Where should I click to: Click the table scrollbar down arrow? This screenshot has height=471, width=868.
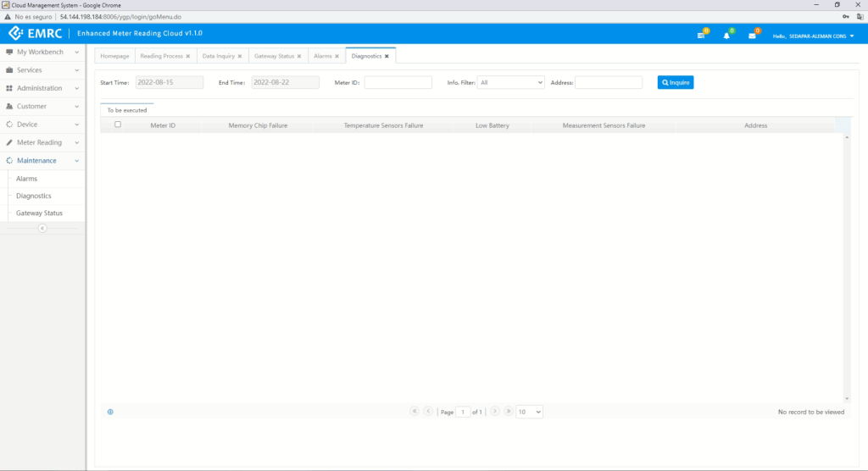pyautogui.click(x=847, y=398)
